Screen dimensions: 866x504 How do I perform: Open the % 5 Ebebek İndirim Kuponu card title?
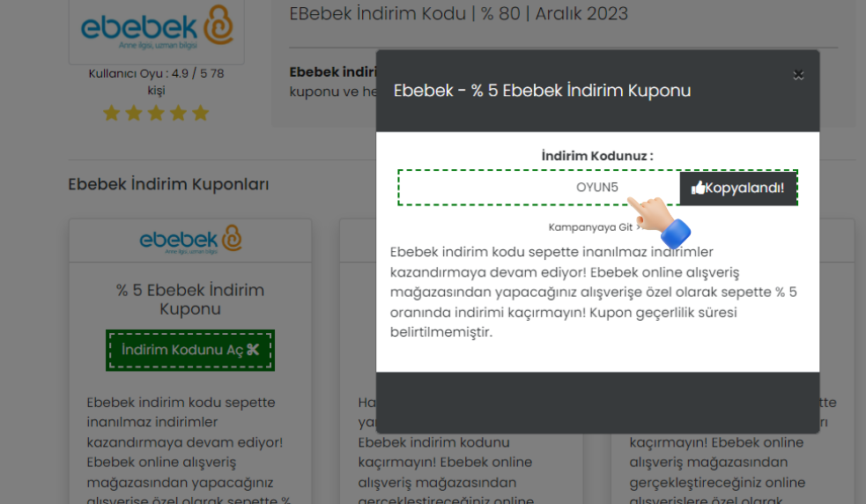(x=190, y=300)
